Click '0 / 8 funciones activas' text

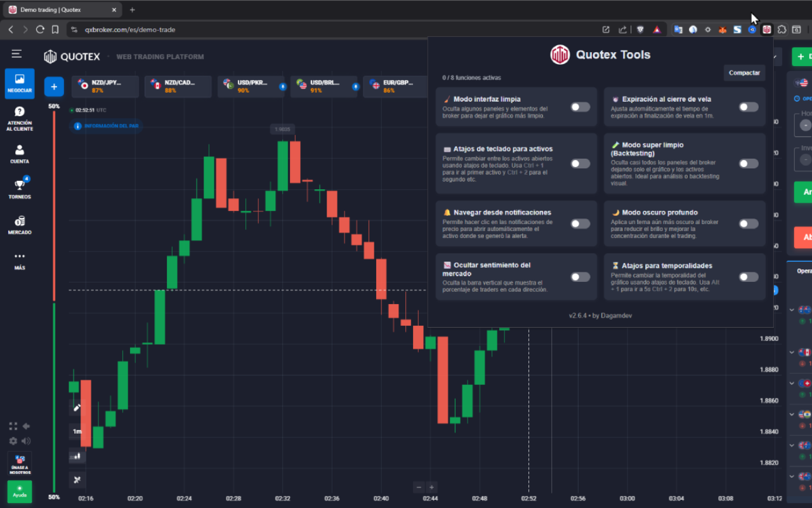[471, 77]
